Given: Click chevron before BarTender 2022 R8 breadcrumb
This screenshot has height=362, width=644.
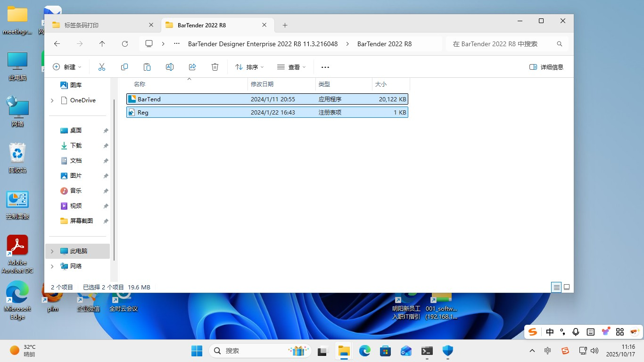Looking at the screenshot, I should coord(347,44).
